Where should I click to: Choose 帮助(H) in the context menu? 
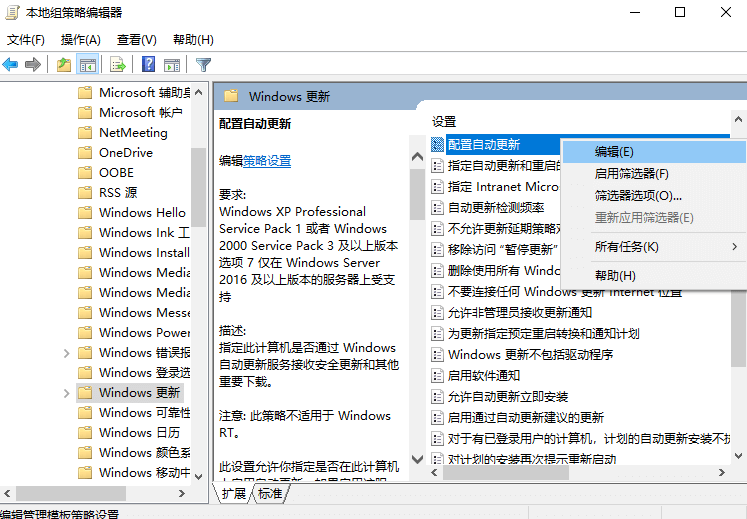tap(654, 275)
